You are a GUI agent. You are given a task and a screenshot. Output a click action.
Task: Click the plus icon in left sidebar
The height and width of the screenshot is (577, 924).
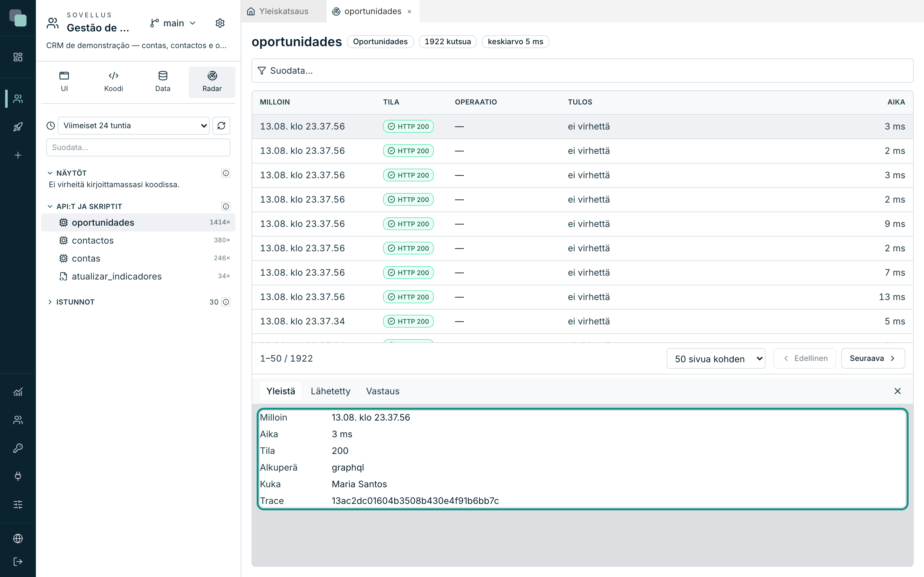(18, 155)
